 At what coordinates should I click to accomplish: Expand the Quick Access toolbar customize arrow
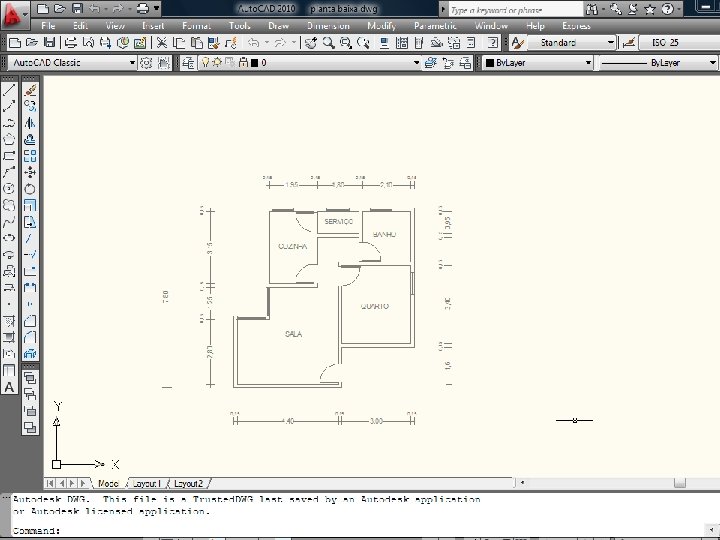coord(157,8)
